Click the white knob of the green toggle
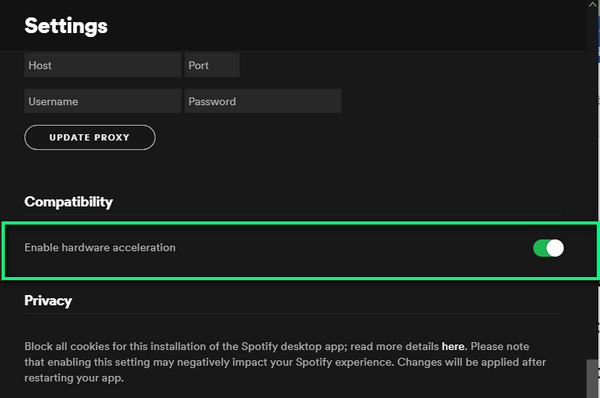This screenshot has height=398, width=600. [555, 248]
